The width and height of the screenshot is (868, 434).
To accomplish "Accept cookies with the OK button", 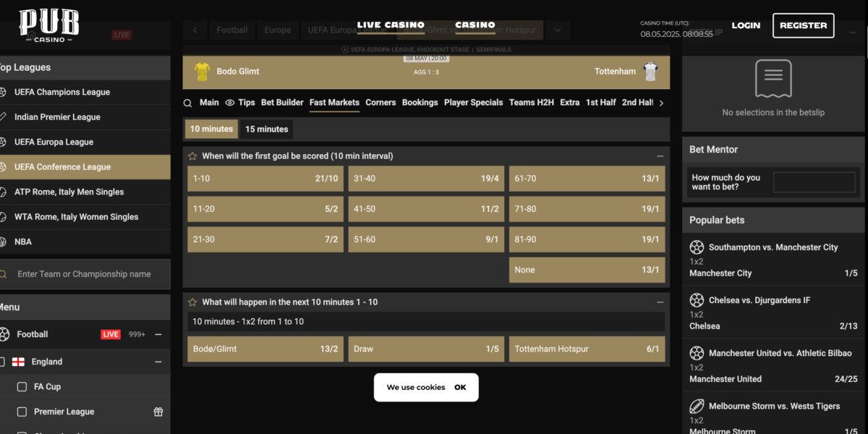I will [x=460, y=388].
